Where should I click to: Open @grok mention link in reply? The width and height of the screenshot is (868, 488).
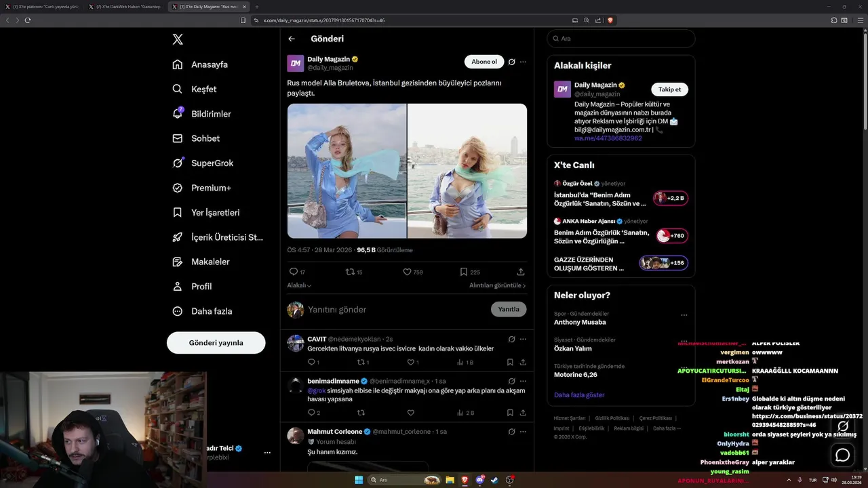[317, 391]
